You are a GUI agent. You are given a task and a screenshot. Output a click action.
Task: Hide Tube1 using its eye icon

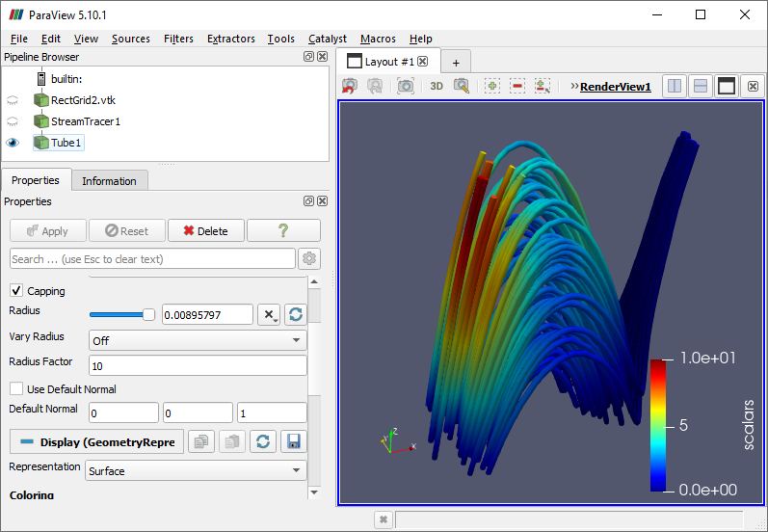[13, 143]
